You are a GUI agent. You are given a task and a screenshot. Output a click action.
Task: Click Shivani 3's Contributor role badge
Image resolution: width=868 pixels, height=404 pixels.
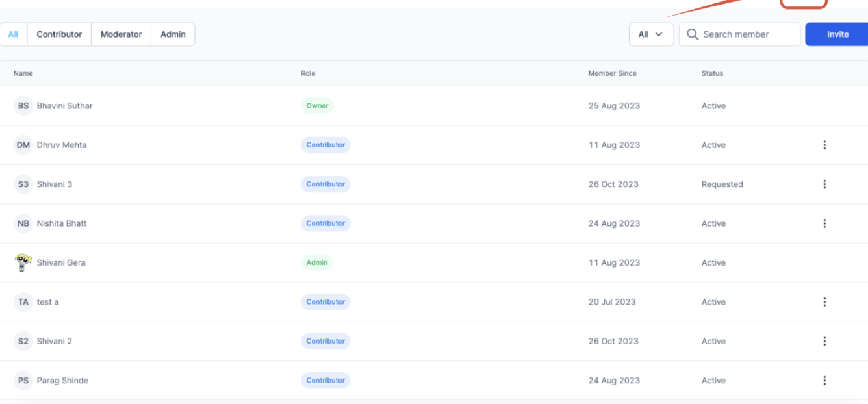click(325, 184)
